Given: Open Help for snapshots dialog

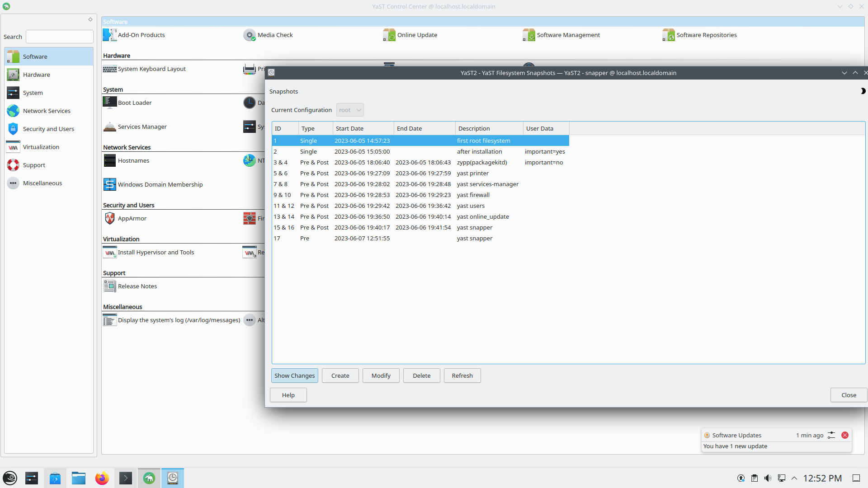Looking at the screenshot, I should [x=288, y=395].
